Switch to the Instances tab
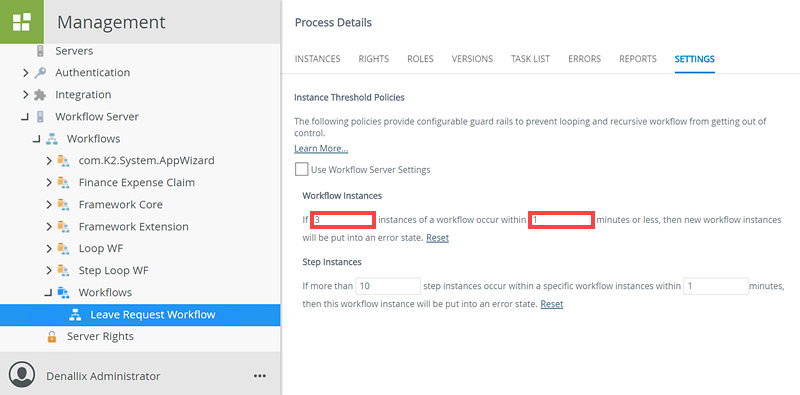Image resolution: width=800 pixels, height=395 pixels. tap(317, 59)
